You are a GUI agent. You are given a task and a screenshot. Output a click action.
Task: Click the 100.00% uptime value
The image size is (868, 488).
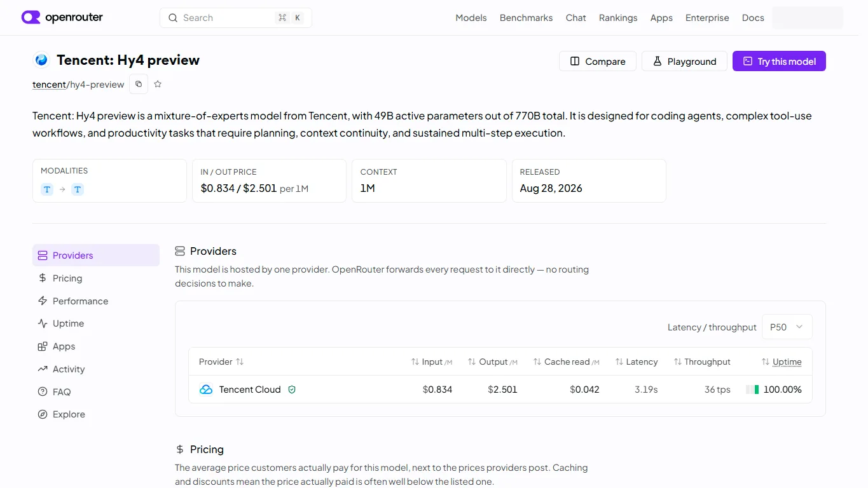click(783, 390)
